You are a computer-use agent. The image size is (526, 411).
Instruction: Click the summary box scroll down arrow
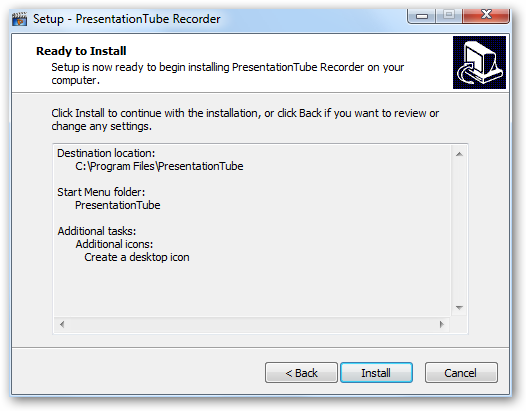(459, 308)
